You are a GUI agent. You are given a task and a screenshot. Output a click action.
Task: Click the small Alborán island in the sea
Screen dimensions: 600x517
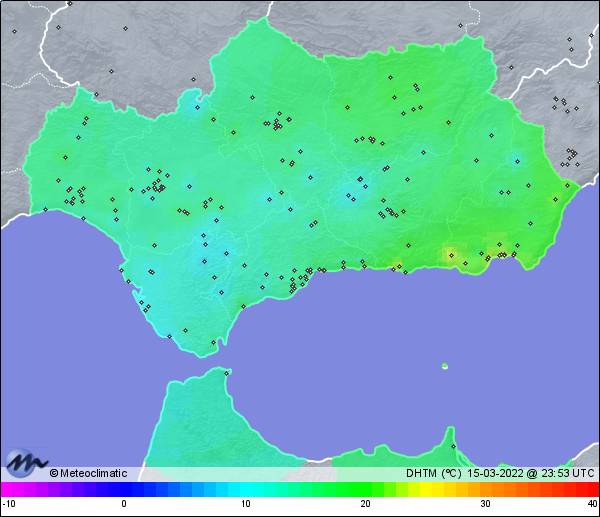click(445, 366)
